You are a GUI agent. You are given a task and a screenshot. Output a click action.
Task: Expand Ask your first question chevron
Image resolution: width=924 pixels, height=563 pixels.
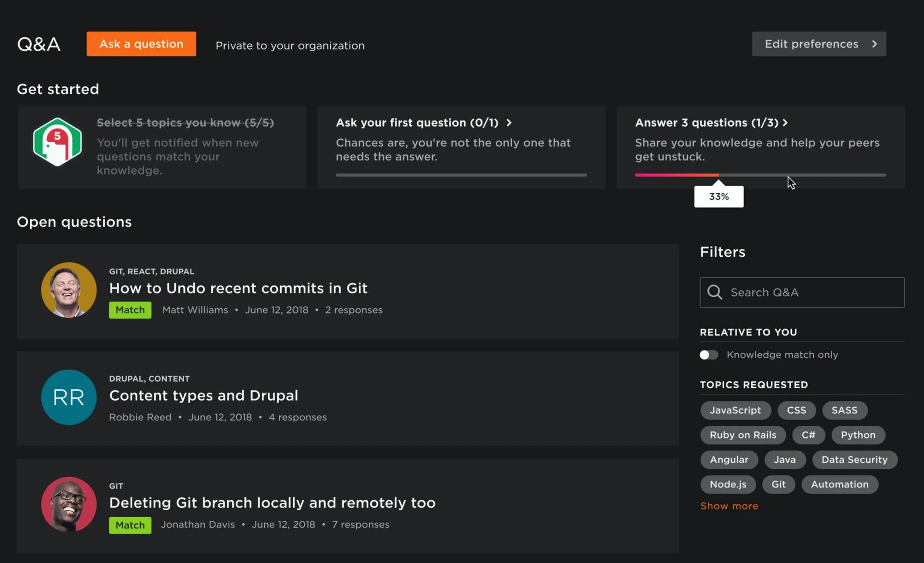pyautogui.click(x=509, y=123)
